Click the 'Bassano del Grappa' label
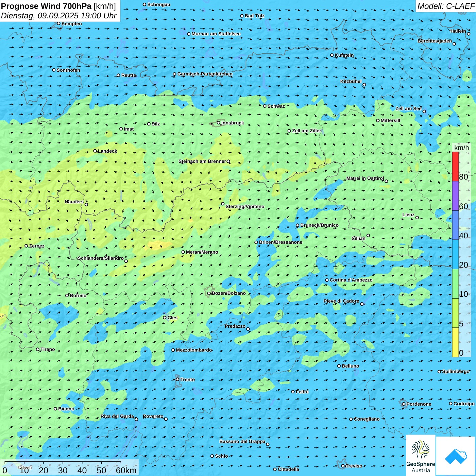The image size is (476, 476). tap(242, 441)
